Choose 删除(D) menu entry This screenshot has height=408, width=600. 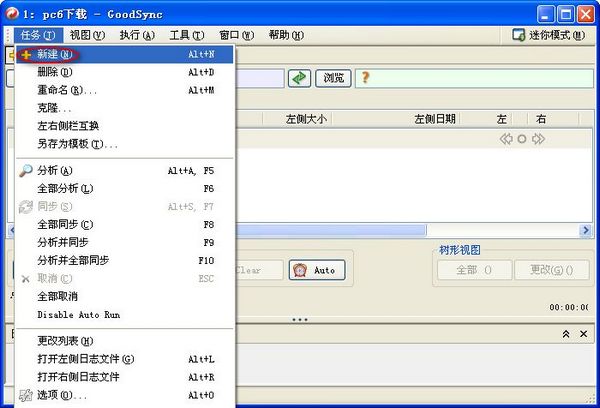124,72
